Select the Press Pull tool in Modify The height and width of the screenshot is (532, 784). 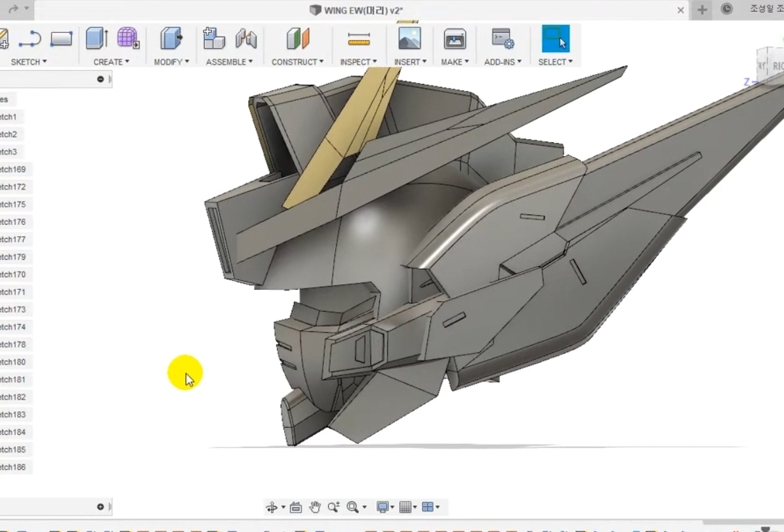point(171,39)
